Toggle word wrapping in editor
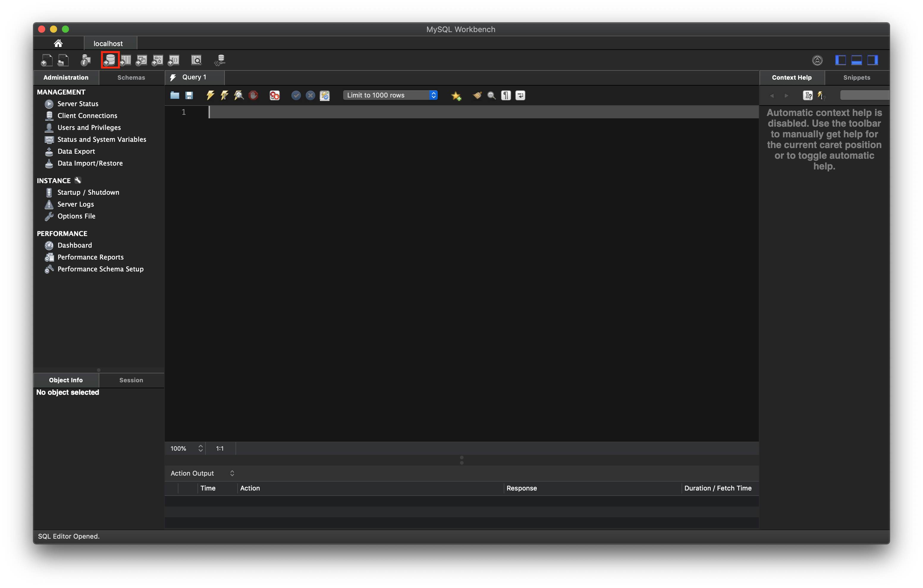Viewport: 923px width, 588px height. tap(521, 95)
